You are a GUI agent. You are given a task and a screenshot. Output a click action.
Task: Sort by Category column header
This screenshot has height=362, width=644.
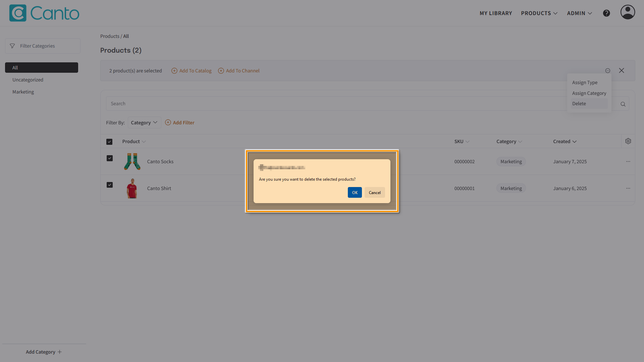pos(509,141)
